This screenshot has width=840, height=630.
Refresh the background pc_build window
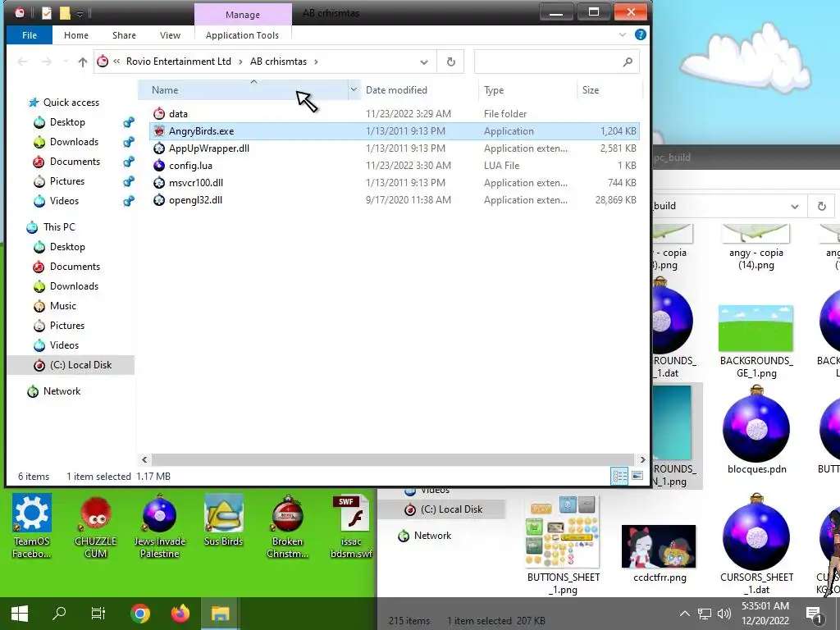[x=822, y=206]
